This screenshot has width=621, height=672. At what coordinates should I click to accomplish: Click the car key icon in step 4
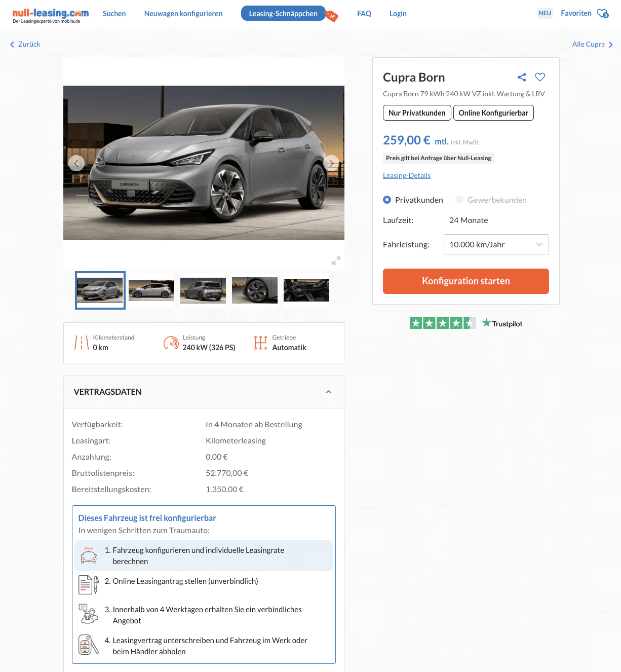(x=89, y=645)
